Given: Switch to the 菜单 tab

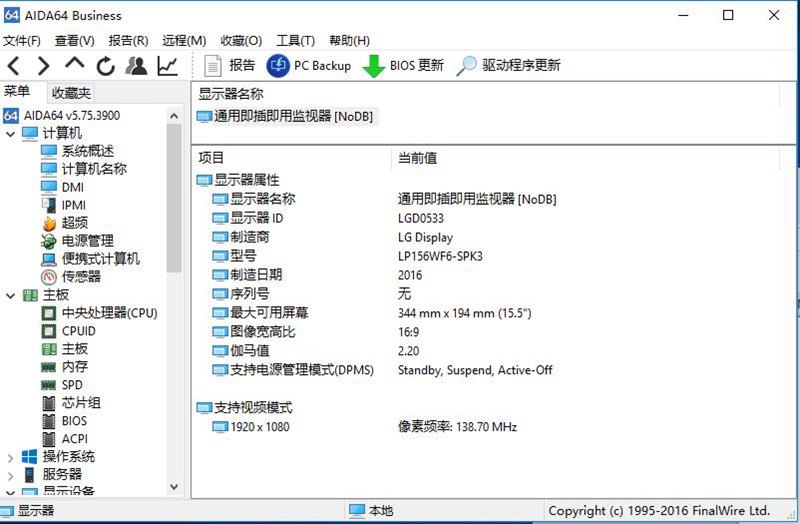Looking at the screenshot, I should (17, 91).
